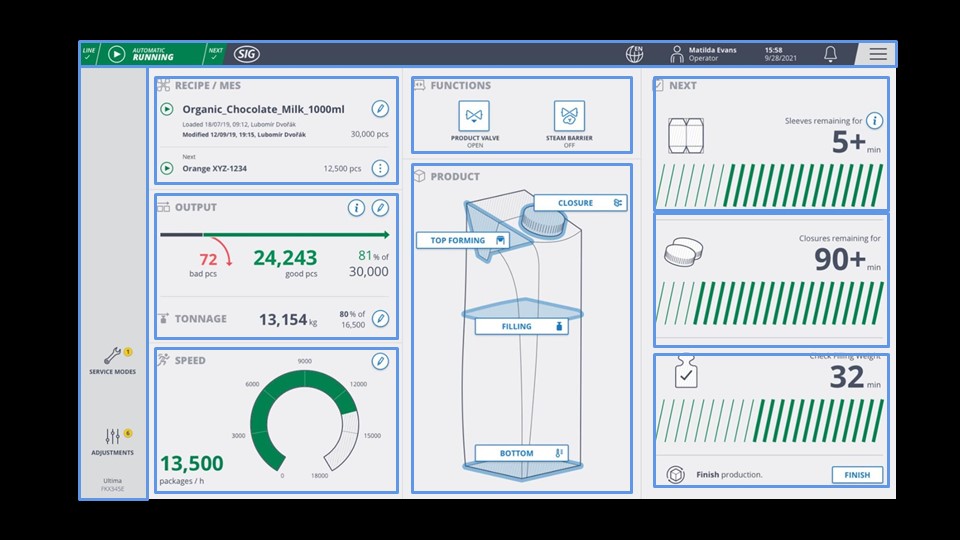Edit Tonnage target pencil icon
This screenshot has height=540, width=960.
[x=380, y=318]
